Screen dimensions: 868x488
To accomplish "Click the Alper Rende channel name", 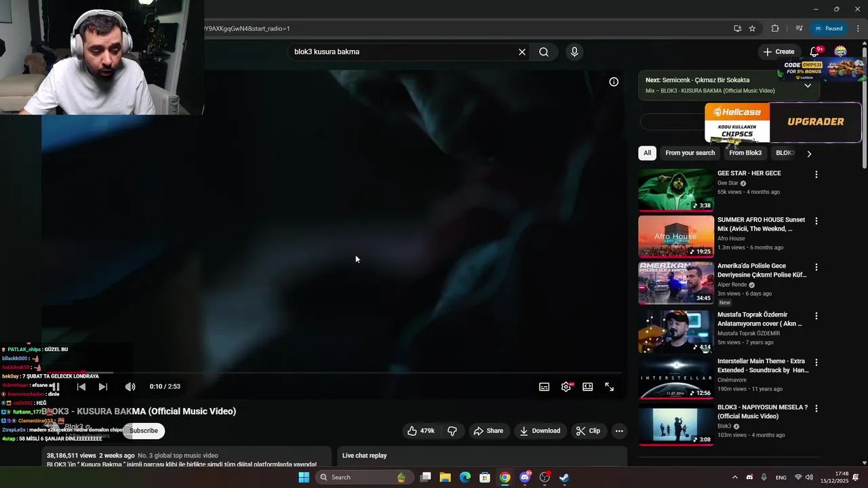I will coord(732,285).
